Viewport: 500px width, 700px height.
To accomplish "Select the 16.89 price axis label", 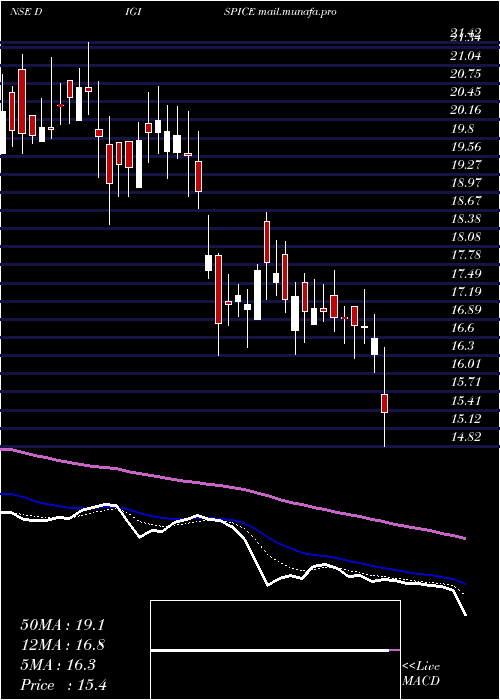I will coord(466,310).
